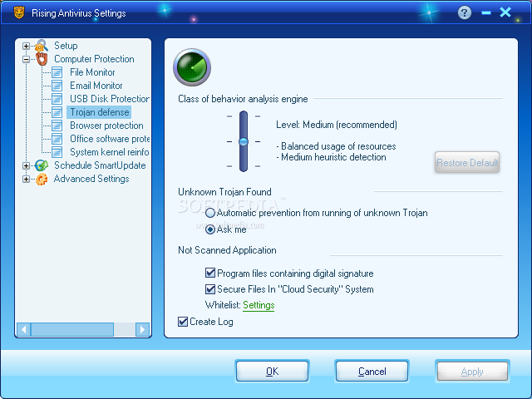Select the Trojan defense tree item

click(100, 112)
